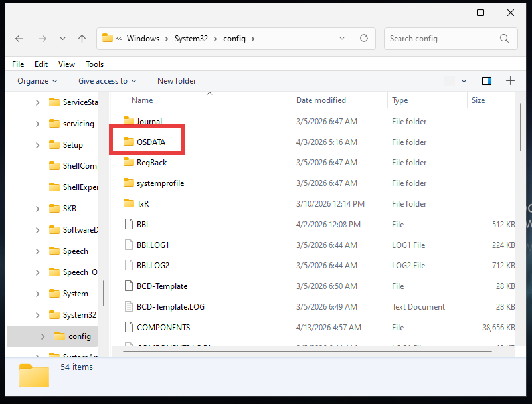Expand the servicing tree folder
Image resolution: width=532 pixels, height=404 pixels.
click(38, 124)
